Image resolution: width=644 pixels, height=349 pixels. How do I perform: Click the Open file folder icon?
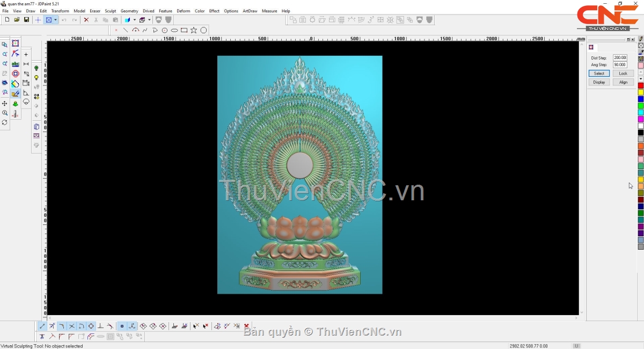(17, 20)
